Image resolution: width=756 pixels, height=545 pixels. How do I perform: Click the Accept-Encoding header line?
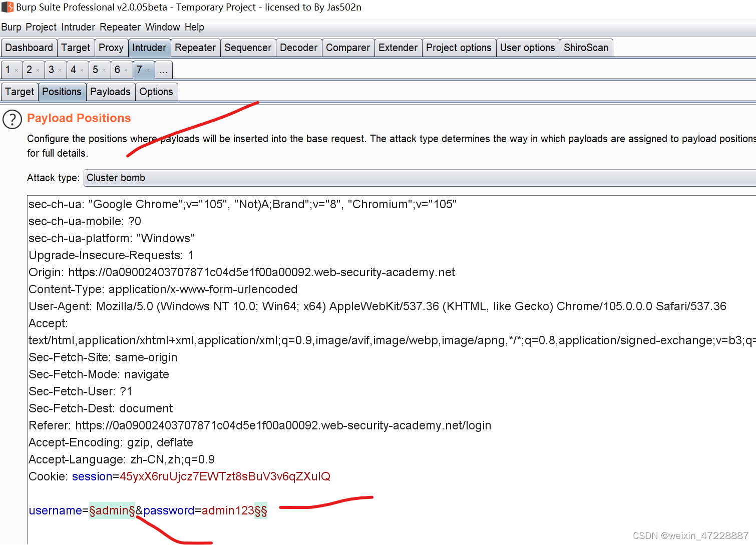111,442
